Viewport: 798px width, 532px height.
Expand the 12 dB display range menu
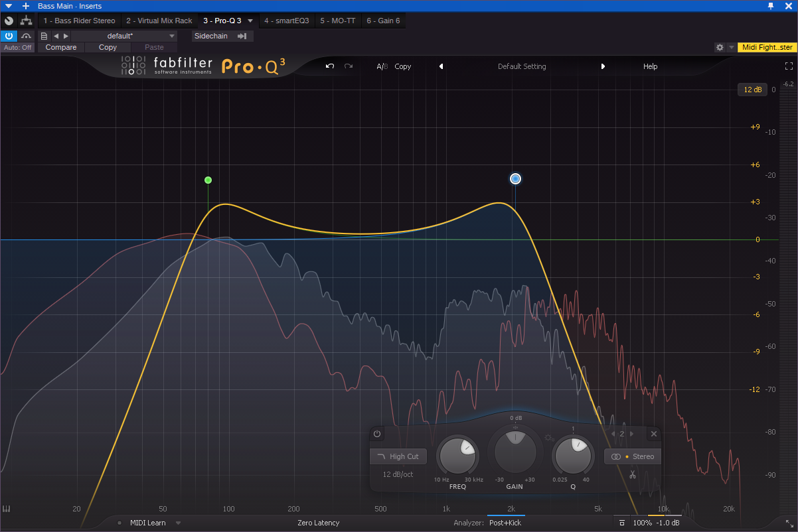pos(753,90)
